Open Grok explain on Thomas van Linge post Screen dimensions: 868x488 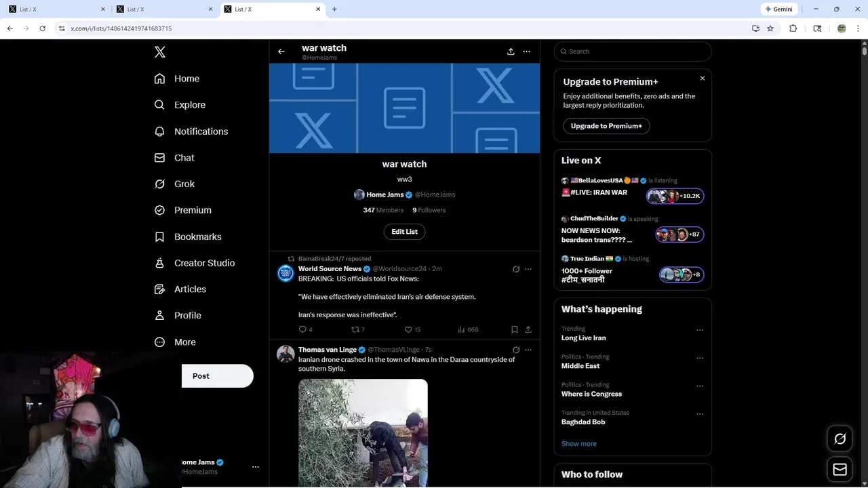(x=516, y=350)
